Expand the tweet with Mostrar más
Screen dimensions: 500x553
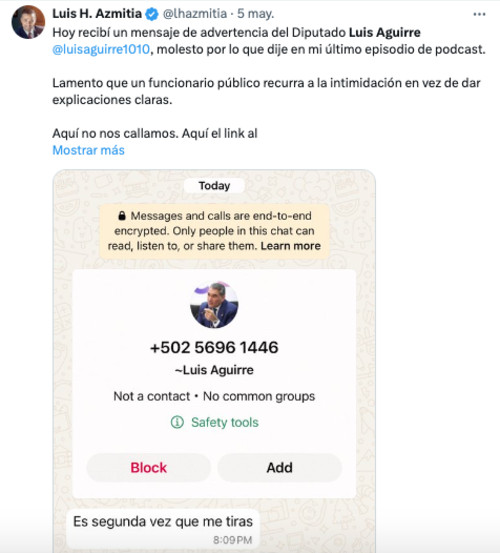[89, 150]
